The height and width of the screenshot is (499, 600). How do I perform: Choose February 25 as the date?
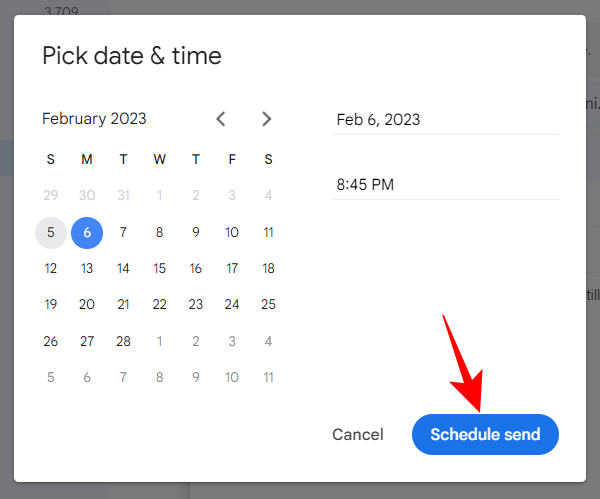tap(268, 305)
